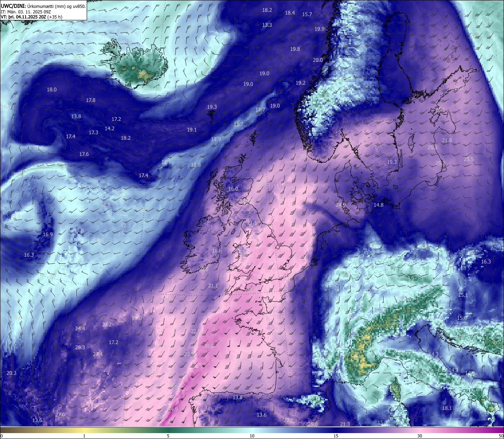Click the 25.5 value label
The image size is (504, 439).
[469, 159]
